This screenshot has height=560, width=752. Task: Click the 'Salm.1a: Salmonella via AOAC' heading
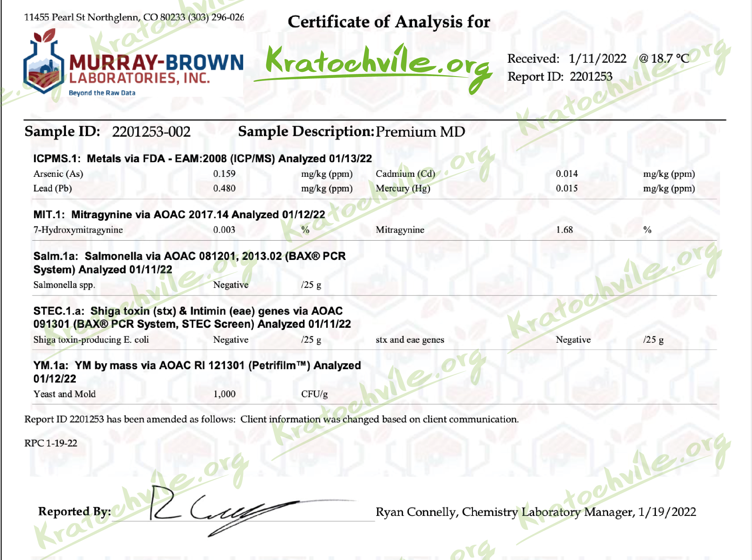click(189, 263)
